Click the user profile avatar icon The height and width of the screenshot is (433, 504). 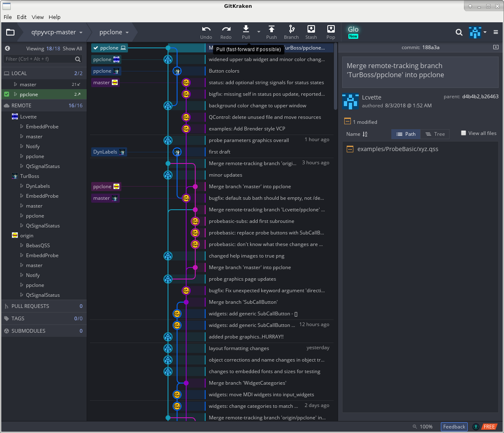(x=475, y=32)
